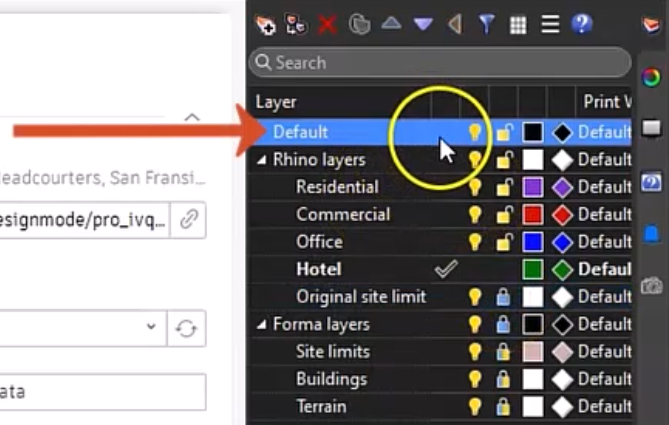The height and width of the screenshot is (425, 669).
Task: Change the Commercial red color swatch
Action: coord(532,214)
